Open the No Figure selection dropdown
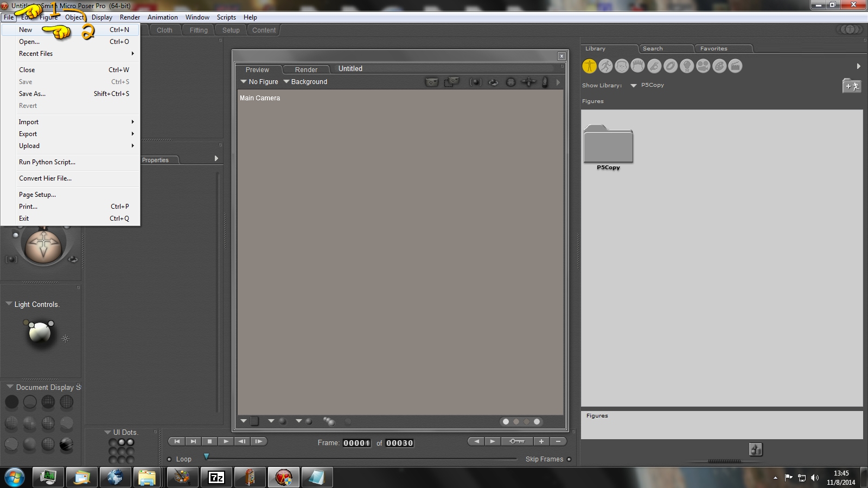868x488 pixels. coord(259,82)
